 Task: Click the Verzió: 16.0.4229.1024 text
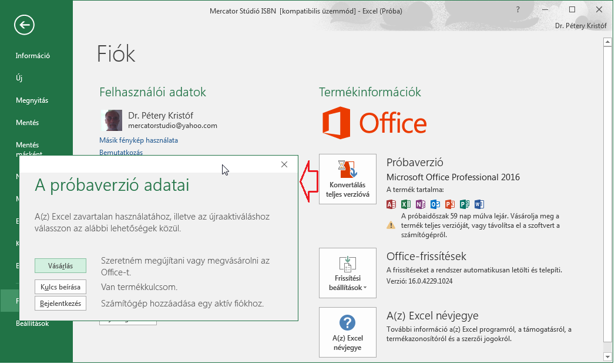419,281
